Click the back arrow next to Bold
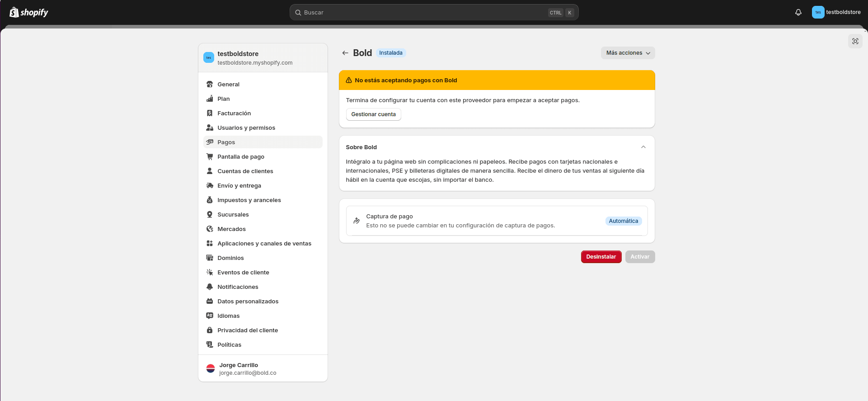The image size is (868, 401). coord(345,53)
